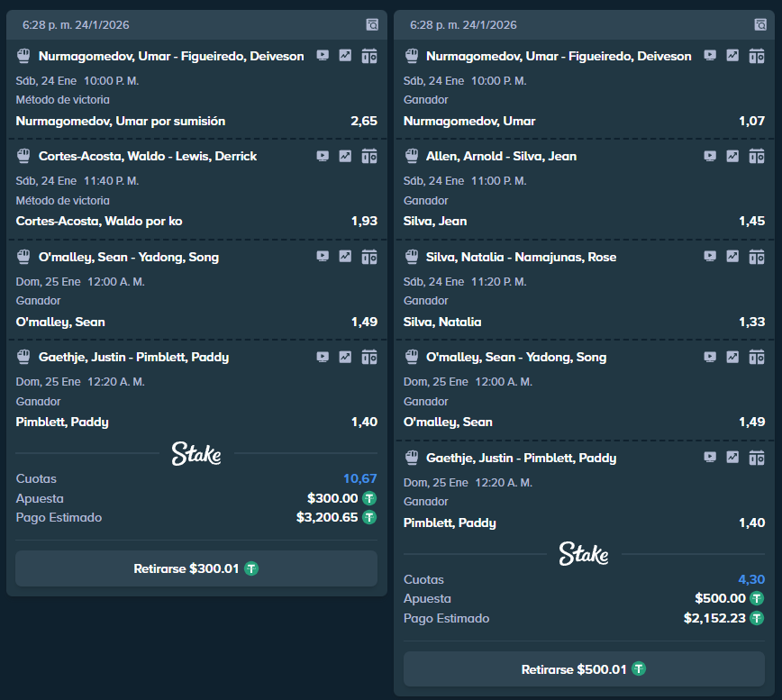
Task: Click total odds 10,67 on left slip
Action: (x=360, y=478)
